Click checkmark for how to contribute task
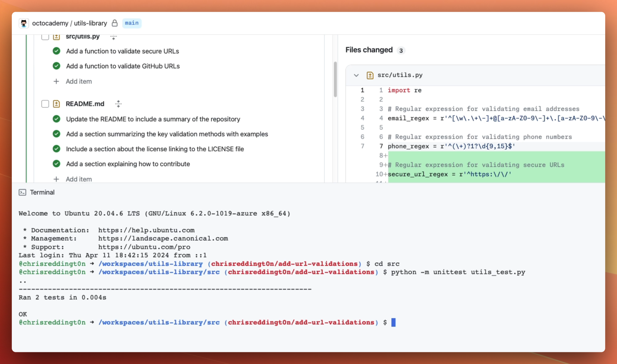 click(x=56, y=164)
